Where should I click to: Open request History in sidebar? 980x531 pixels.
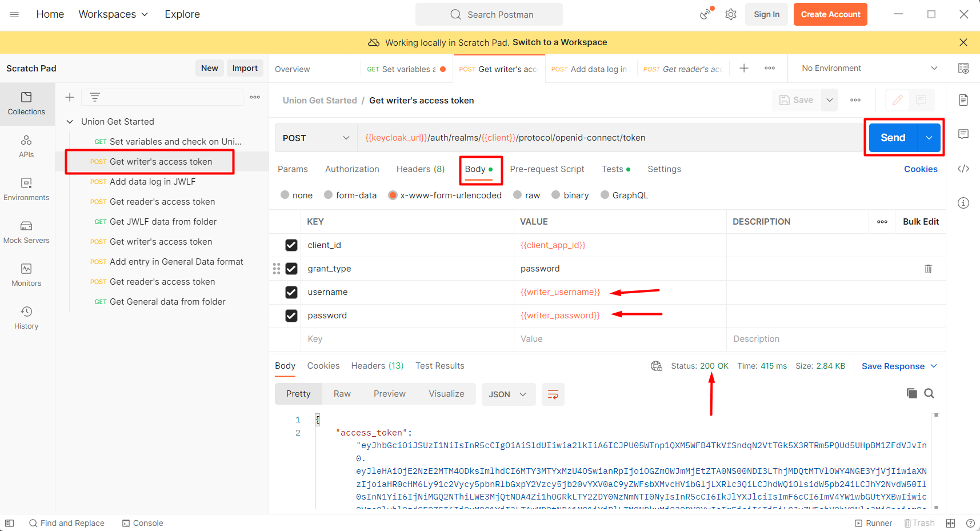click(26, 318)
